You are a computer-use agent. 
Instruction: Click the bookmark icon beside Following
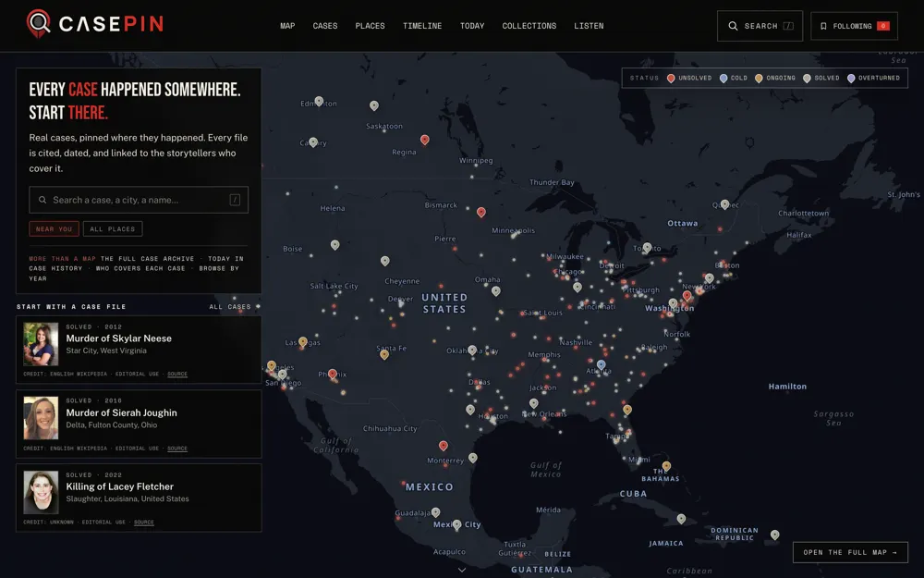pyautogui.click(x=823, y=26)
